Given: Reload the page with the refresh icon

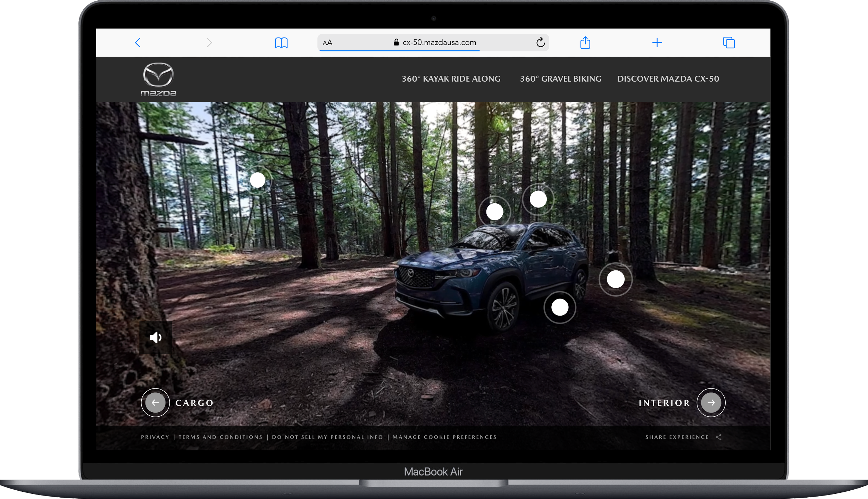Looking at the screenshot, I should pyautogui.click(x=541, y=42).
